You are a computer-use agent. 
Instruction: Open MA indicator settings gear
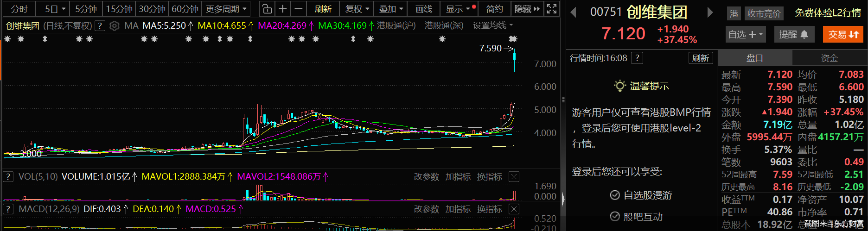click(115, 26)
